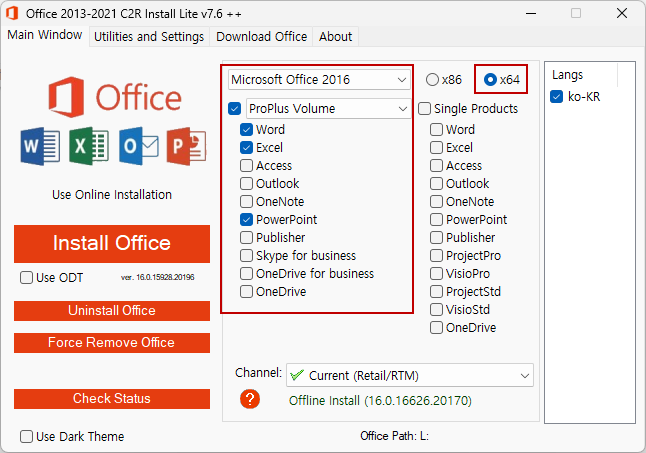Enable the Use ODT checkbox
Image resolution: width=646 pixels, height=453 pixels.
pyautogui.click(x=26, y=278)
